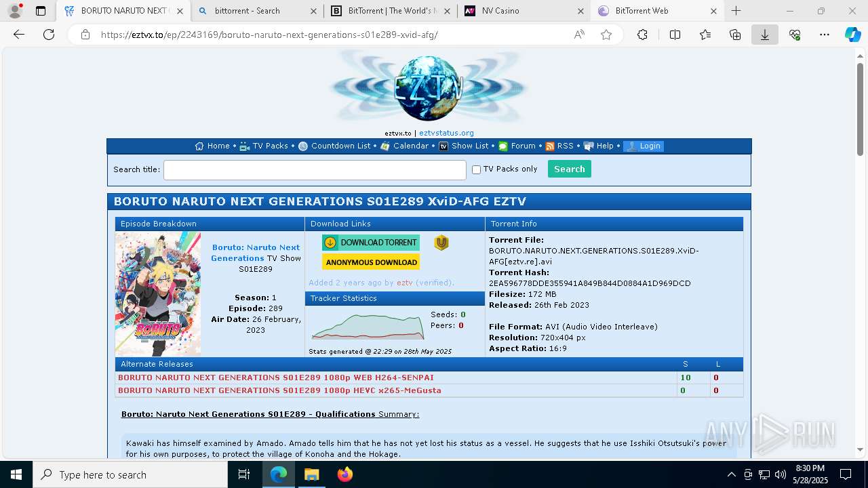Show hidden system tray icons
This screenshot has width=868, height=488.
pos(731,474)
